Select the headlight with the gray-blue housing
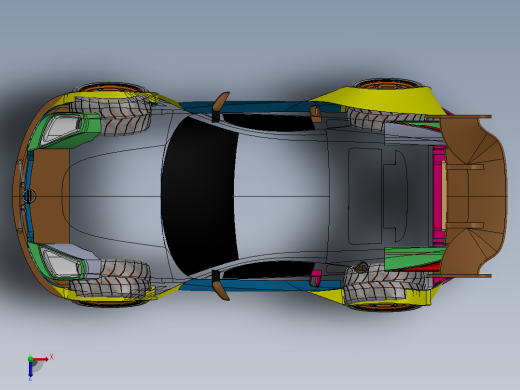Image resolution: width=520 pixels, height=390 pixels. (x=65, y=261)
